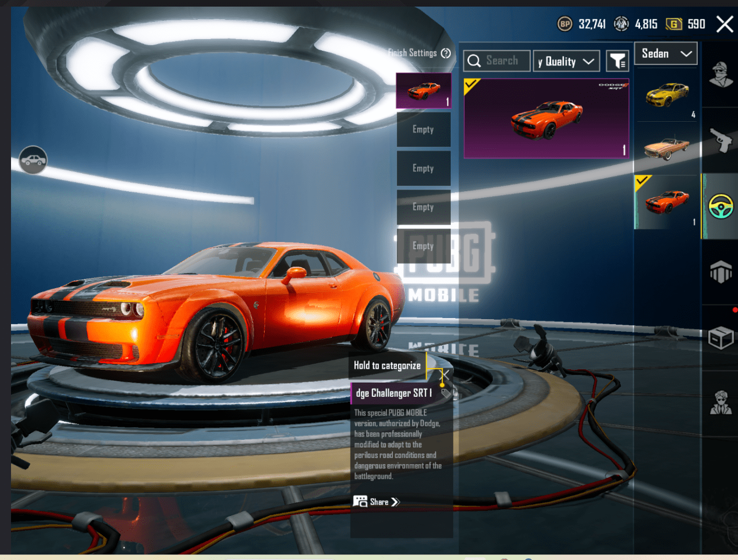Select the classic convertible car thumbnail
738x560 pixels.
point(667,147)
